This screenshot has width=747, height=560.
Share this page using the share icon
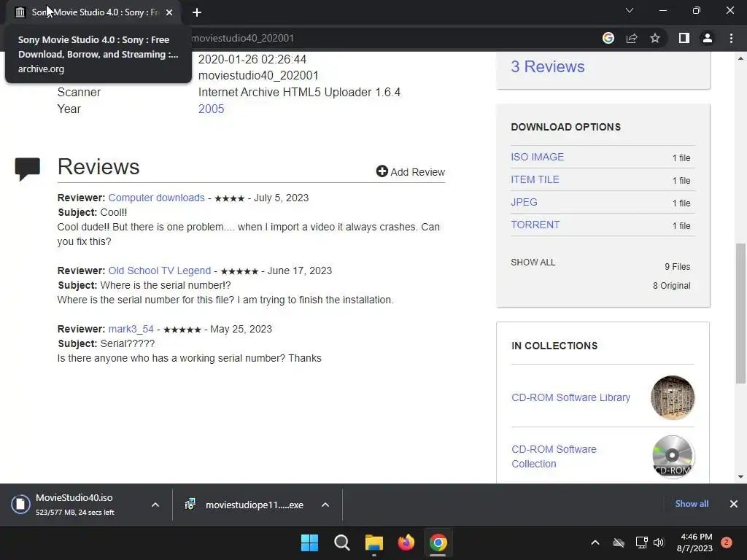click(x=632, y=38)
